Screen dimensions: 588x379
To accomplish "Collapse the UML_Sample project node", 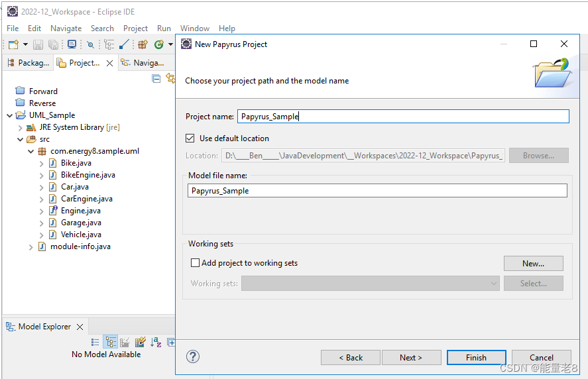I will click(10, 115).
